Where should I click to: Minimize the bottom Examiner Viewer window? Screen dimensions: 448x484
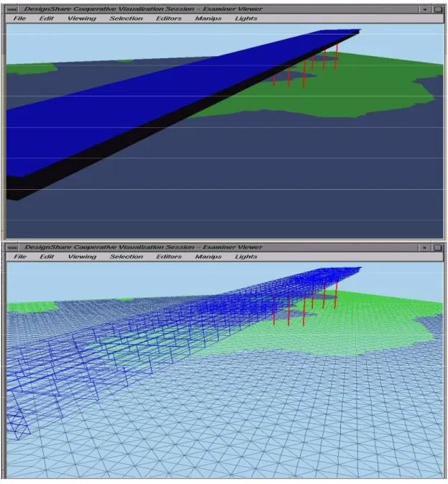(x=425, y=248)
